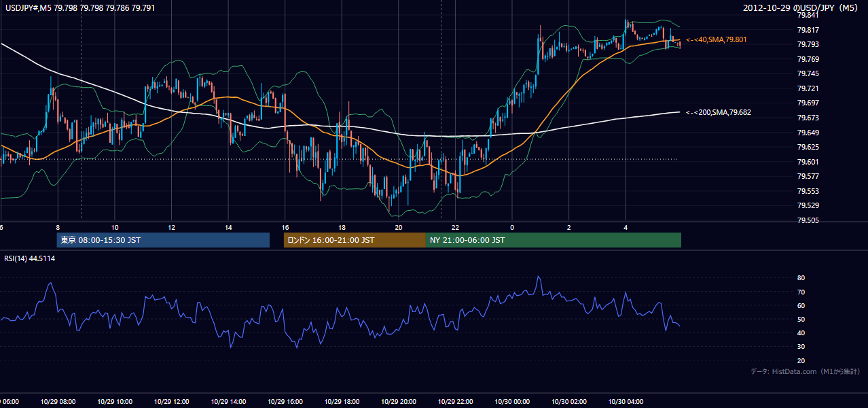Select the Tokyo 08:00-15:30 JST session bar

click(163, 240)
